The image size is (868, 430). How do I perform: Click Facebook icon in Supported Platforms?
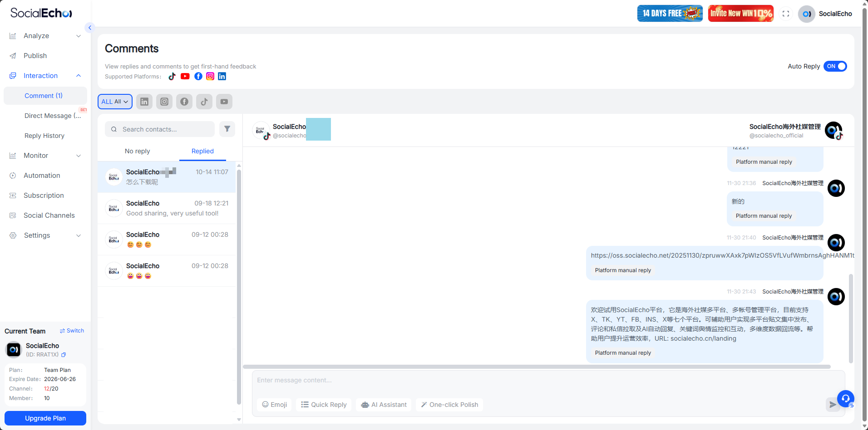tap(198, 76)
